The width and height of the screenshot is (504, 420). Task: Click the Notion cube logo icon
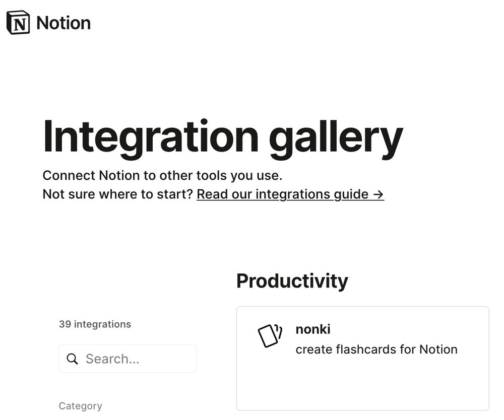tap(18, 23)
